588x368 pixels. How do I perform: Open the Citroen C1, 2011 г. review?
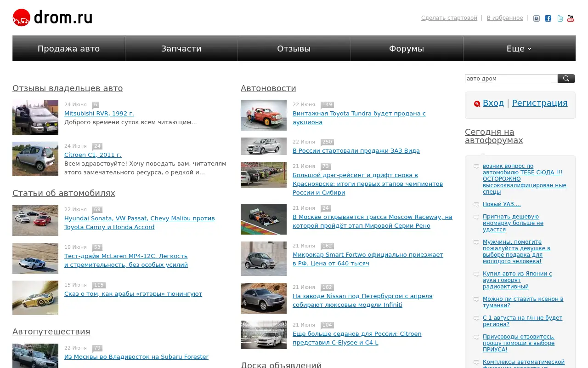[93, 155]
